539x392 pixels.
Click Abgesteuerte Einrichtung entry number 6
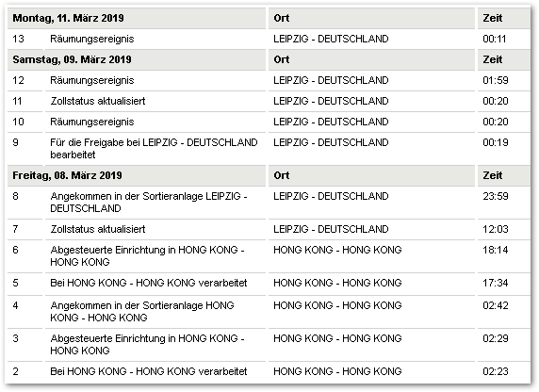147,255
